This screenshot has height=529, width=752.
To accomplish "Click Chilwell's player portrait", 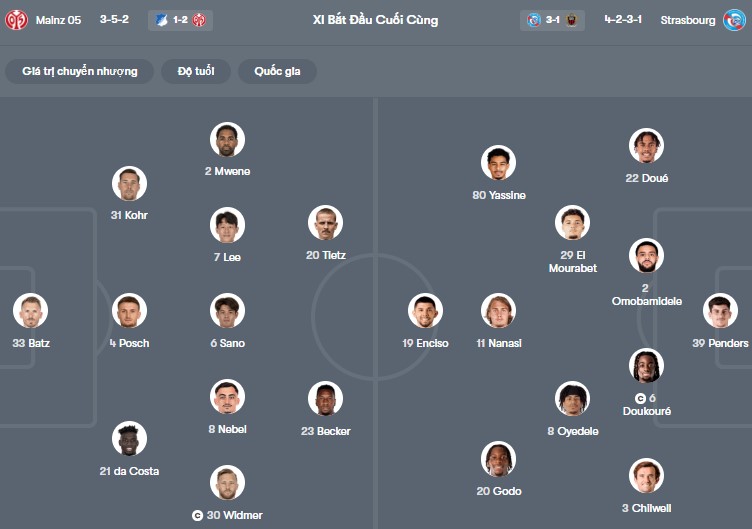I will [646, 476].
